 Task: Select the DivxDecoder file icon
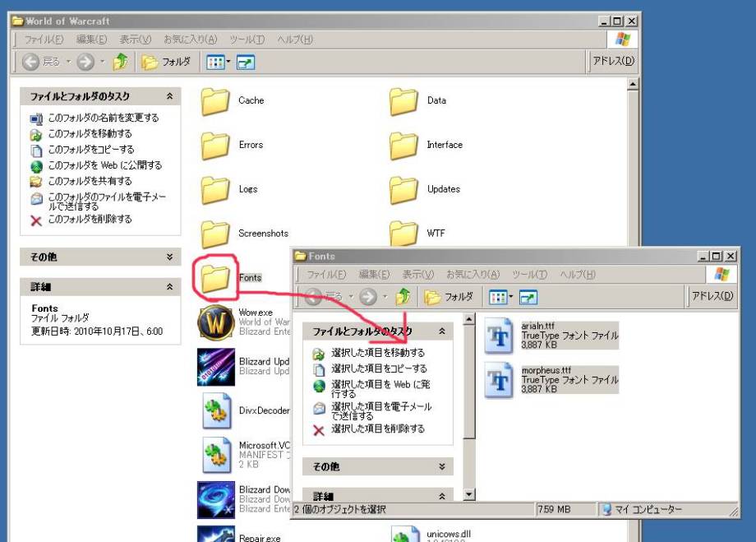216,411
